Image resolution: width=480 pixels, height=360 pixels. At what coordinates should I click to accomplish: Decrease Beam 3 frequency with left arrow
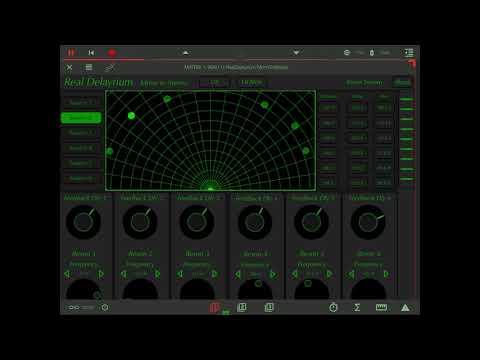pos(180,274)
